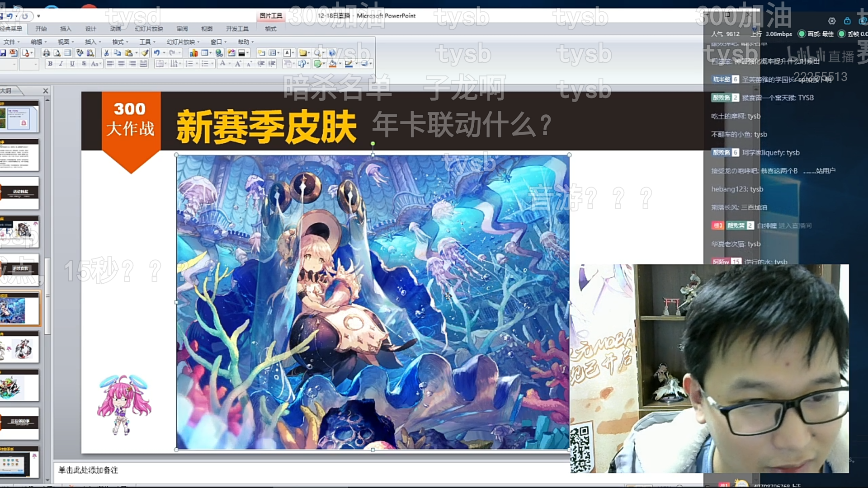Select the Format Painter brush
Image resolution: width=868 pixels, height=488 pixels.
coord(145,53)
